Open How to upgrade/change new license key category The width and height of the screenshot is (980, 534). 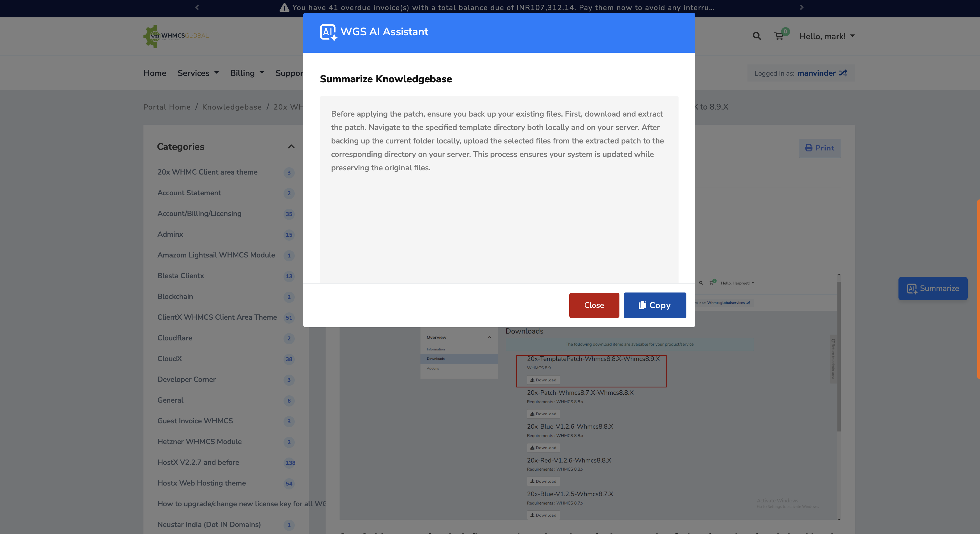tap(241, 503)
